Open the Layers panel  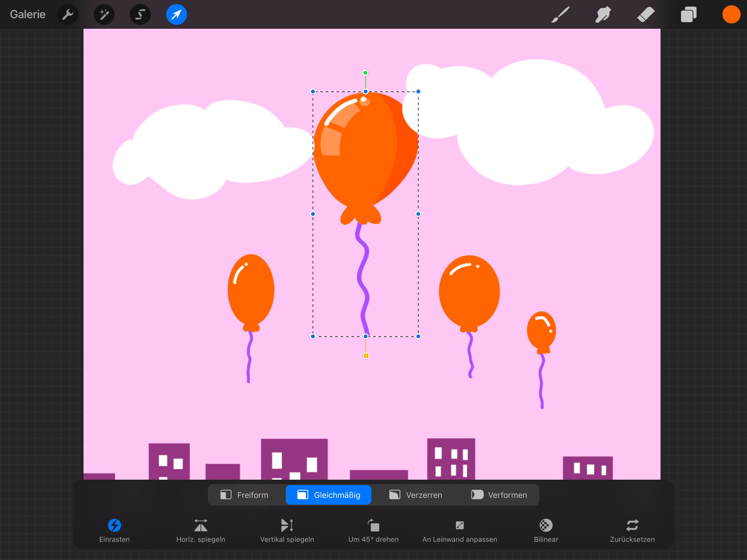point(689,14)
